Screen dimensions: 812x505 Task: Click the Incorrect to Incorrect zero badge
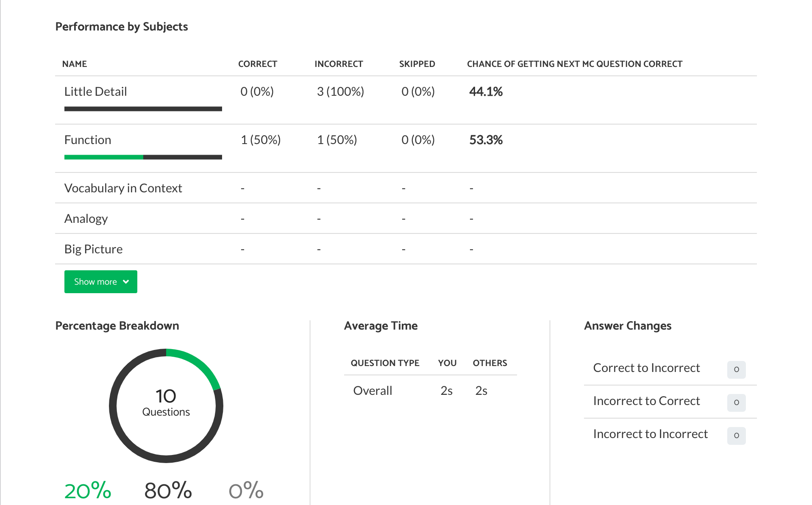coord(736,436)
